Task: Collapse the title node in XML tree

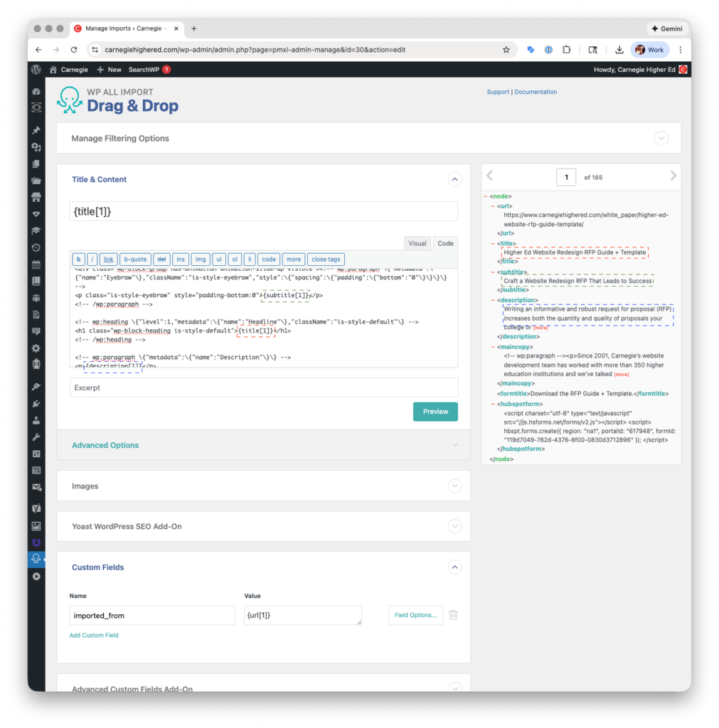Action: tap(494, 243)
